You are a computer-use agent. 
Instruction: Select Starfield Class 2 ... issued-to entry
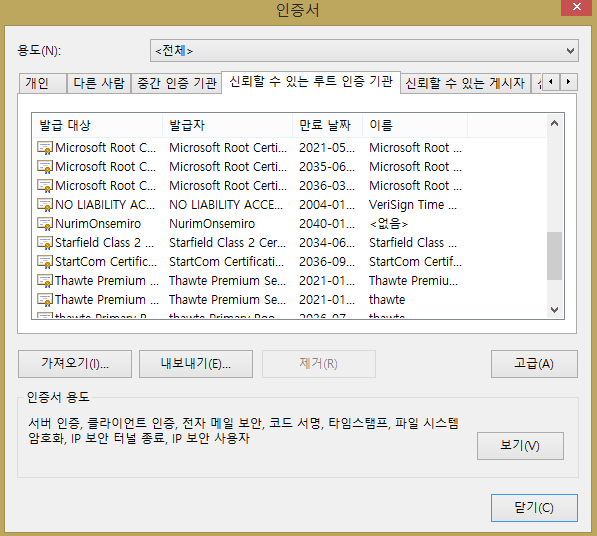(x=104, y=243)
